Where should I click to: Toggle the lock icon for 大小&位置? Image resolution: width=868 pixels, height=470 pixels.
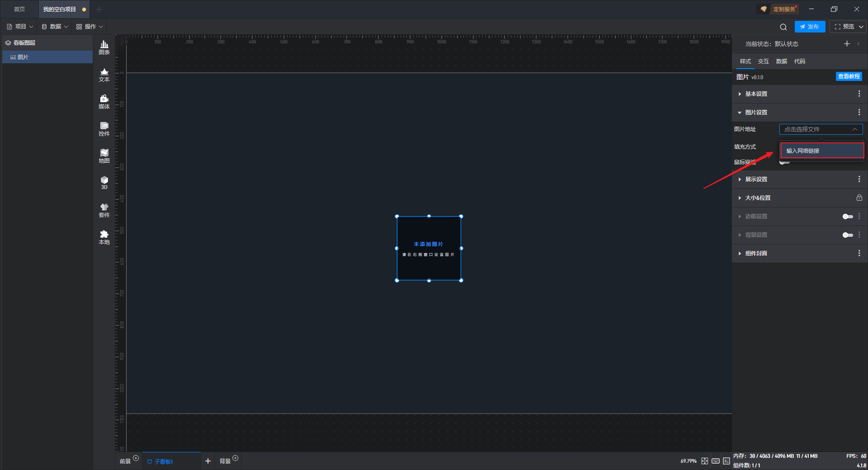859,198
